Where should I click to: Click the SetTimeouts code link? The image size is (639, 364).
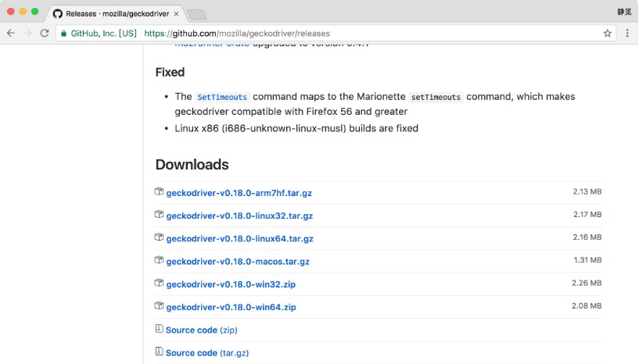[222, 98]
